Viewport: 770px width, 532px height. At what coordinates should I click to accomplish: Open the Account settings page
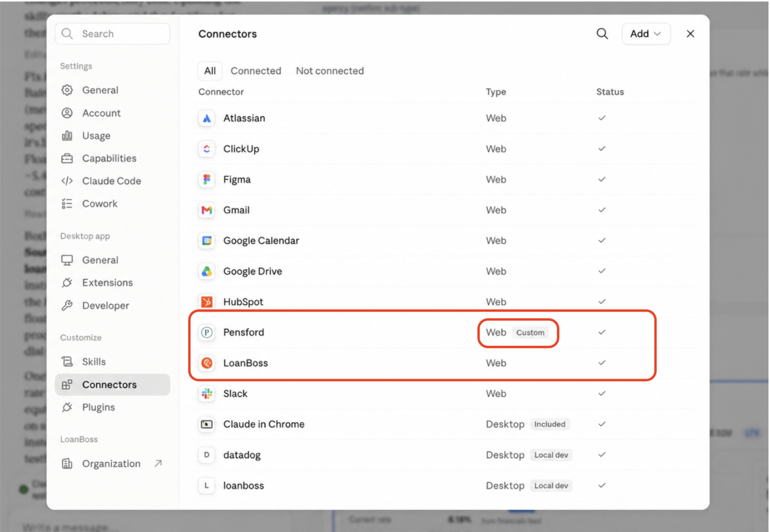click(112, 113)
